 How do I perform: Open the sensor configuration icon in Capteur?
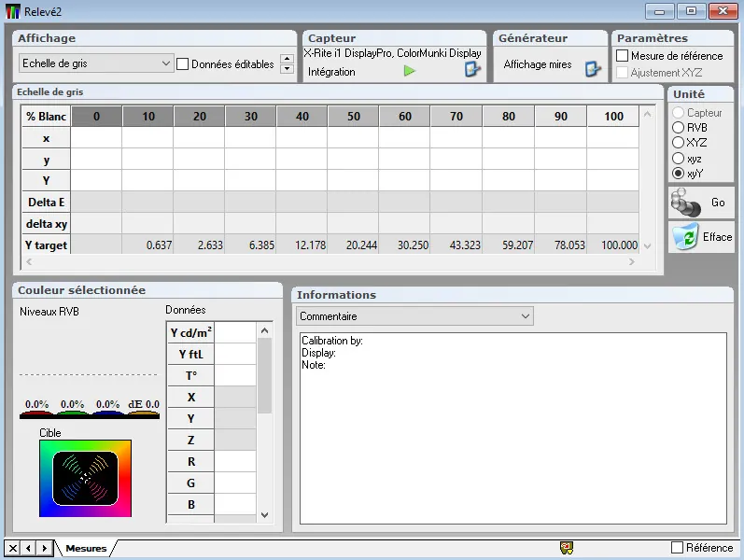[x=472, y=70]
